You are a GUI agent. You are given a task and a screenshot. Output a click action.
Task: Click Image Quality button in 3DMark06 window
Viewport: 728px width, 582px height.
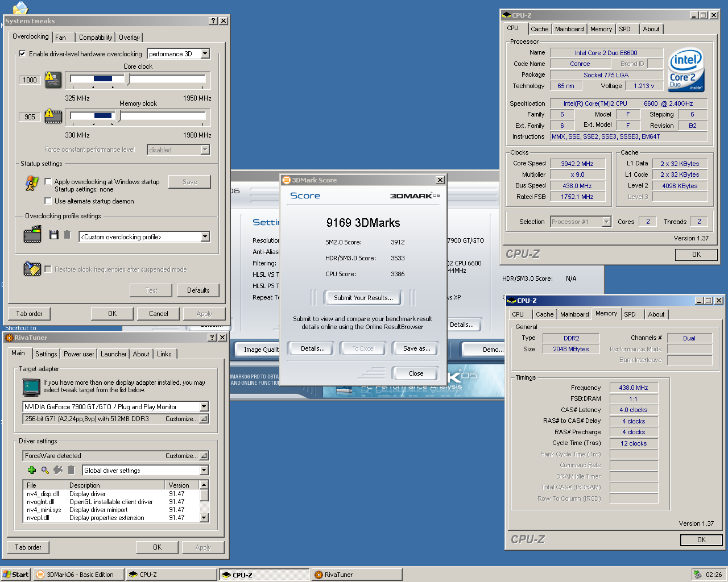click(258, 350)
